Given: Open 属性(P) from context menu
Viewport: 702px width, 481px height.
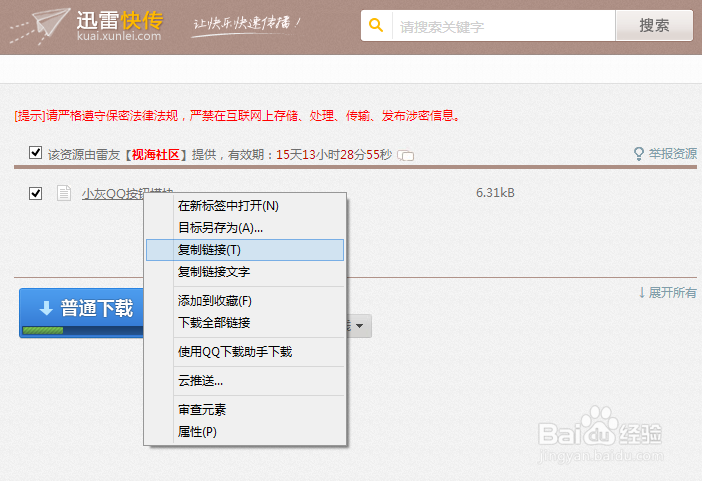Looking at the screenshot, I should click(245, 432).
